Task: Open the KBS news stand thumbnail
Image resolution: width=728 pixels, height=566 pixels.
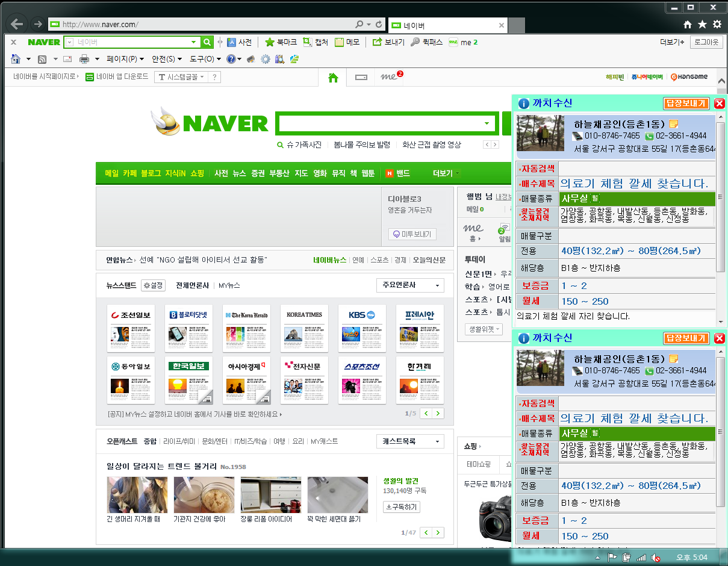Action: tap(362, 329)
